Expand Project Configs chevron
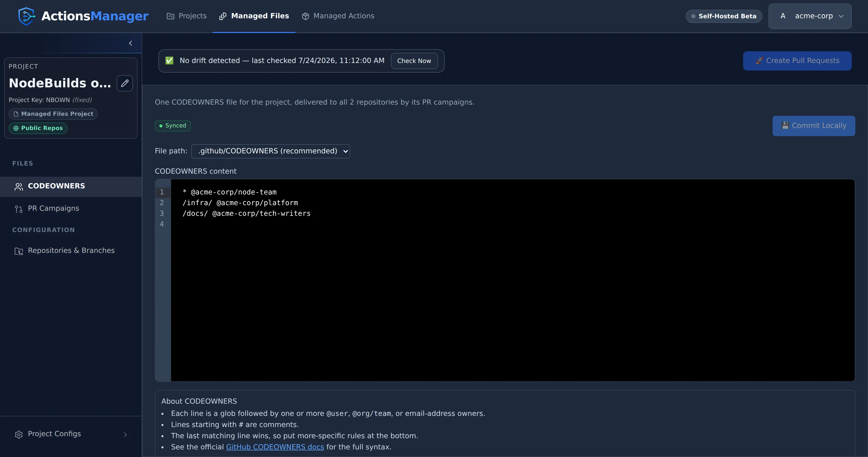Viewport: 868px width, 457px height. pyautogui.click(x=125, y=434)
